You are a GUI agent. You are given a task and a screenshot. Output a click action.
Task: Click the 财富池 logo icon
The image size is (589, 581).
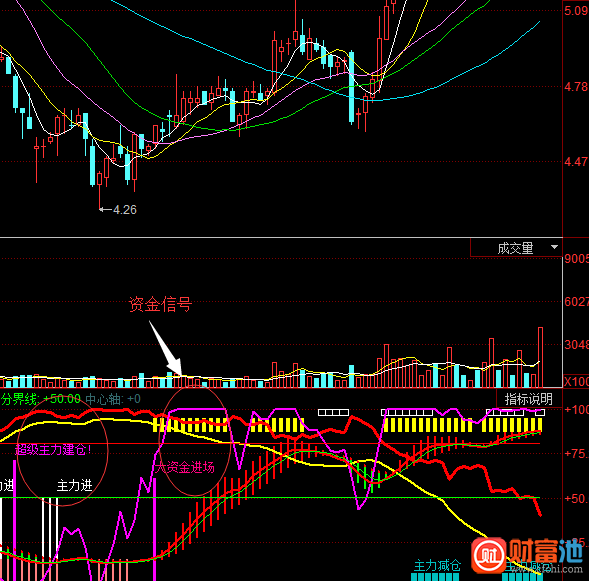(x=489, y=555)
